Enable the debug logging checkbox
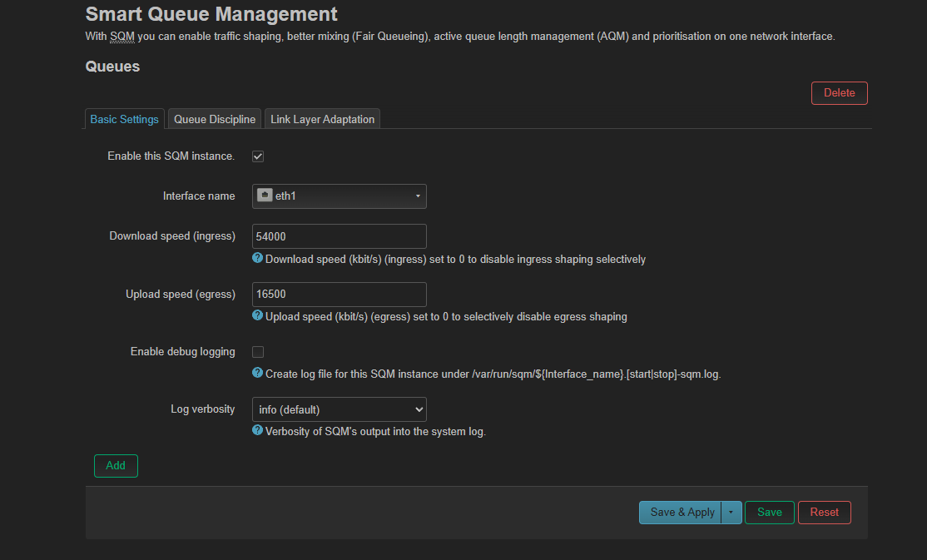The height and width of the screenshot is (560, 927). (258, 352)
